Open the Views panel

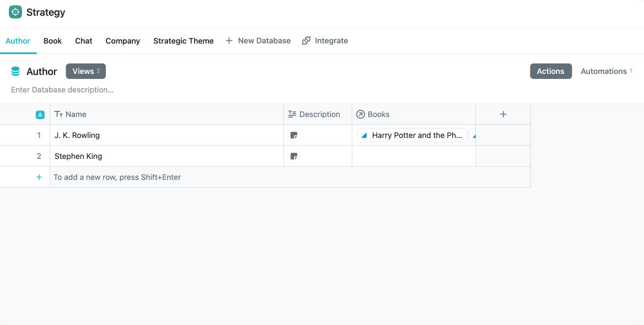click(85, 71)
